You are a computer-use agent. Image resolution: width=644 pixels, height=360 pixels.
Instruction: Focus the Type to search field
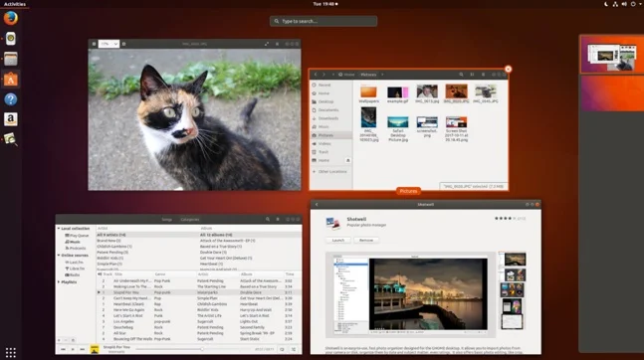(323, 21)
